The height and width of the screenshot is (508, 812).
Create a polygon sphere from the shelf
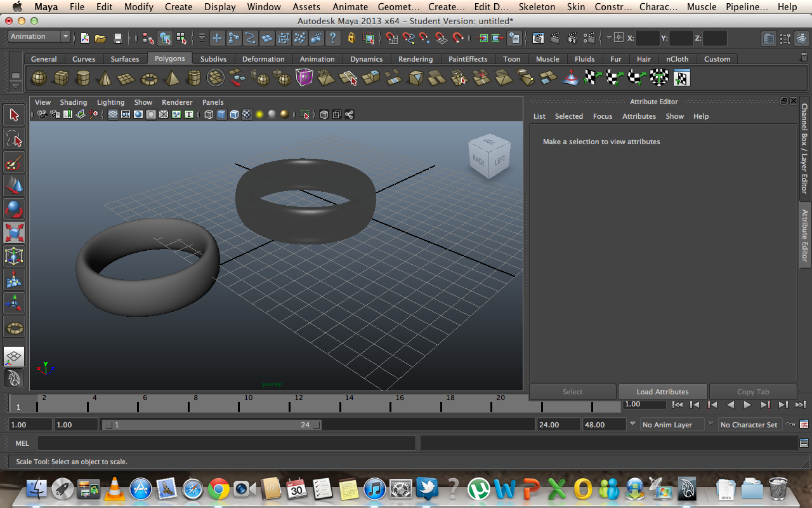click(x=39, y=77)
